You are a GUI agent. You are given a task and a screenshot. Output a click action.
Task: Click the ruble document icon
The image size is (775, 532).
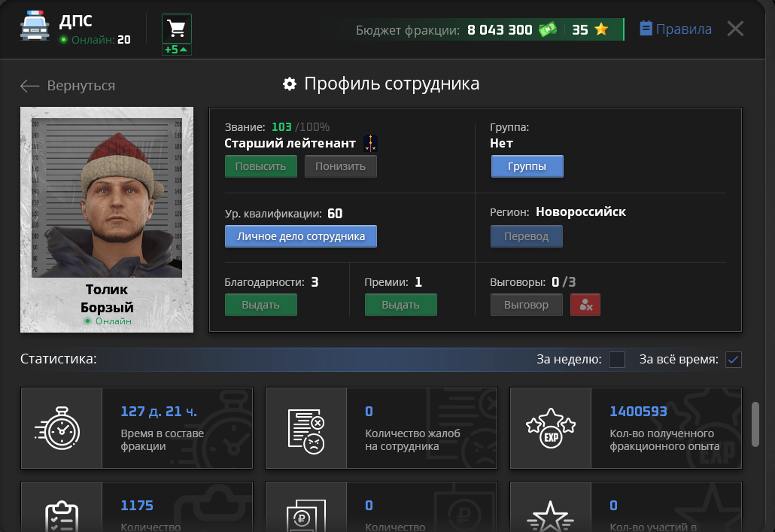click(x=306, y=515)
